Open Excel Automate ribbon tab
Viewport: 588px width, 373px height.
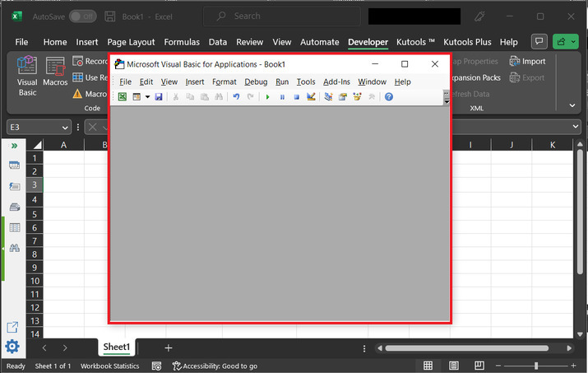(x=320, y=42)
